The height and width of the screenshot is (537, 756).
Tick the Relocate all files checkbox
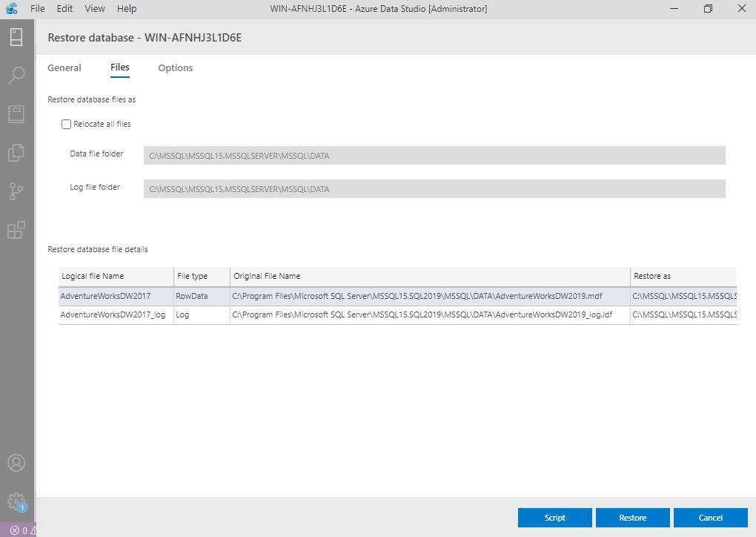pos(66,124)
